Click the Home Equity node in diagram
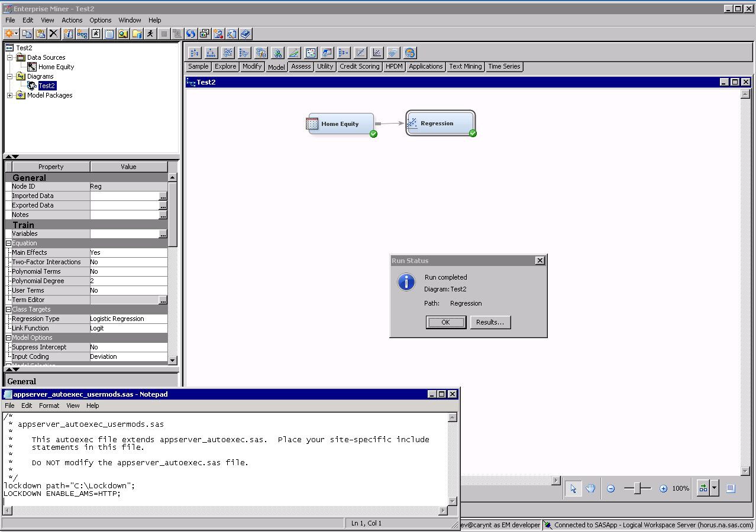Screen dimensions: 756x532 point(341,124)
